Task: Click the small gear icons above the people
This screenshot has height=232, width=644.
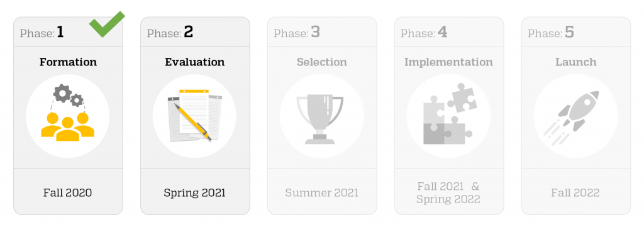Action: pyautogui.click(x=68, y=96)
